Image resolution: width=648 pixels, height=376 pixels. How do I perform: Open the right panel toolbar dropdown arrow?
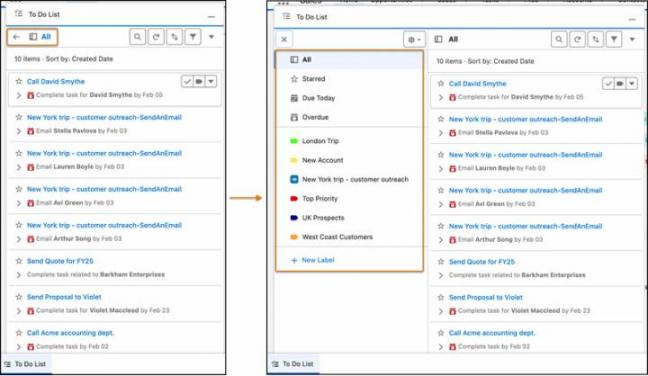coord(632,39)
